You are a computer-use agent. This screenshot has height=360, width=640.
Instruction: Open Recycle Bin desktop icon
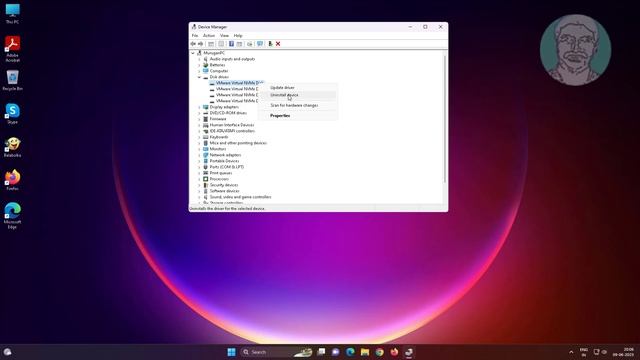(x=12, y=80)
